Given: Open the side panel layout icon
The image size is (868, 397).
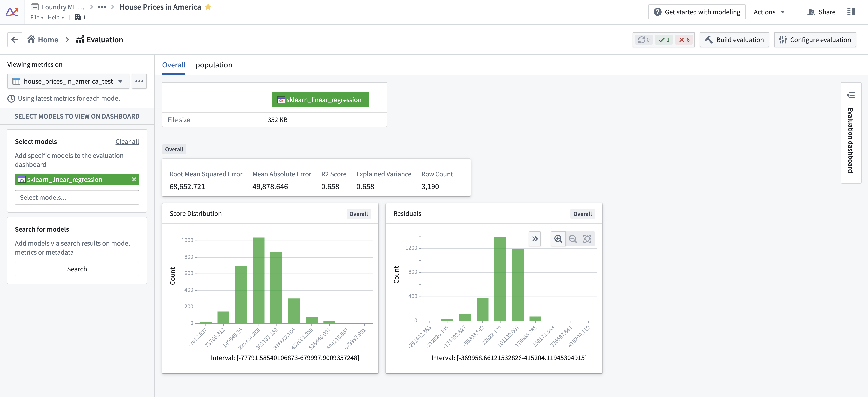Looking at the screenshot, I should pyautogui.click(x=851, y=12).
